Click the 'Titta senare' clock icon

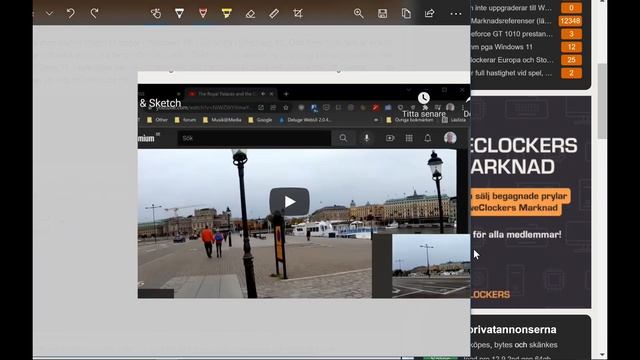tap(424, 98)
